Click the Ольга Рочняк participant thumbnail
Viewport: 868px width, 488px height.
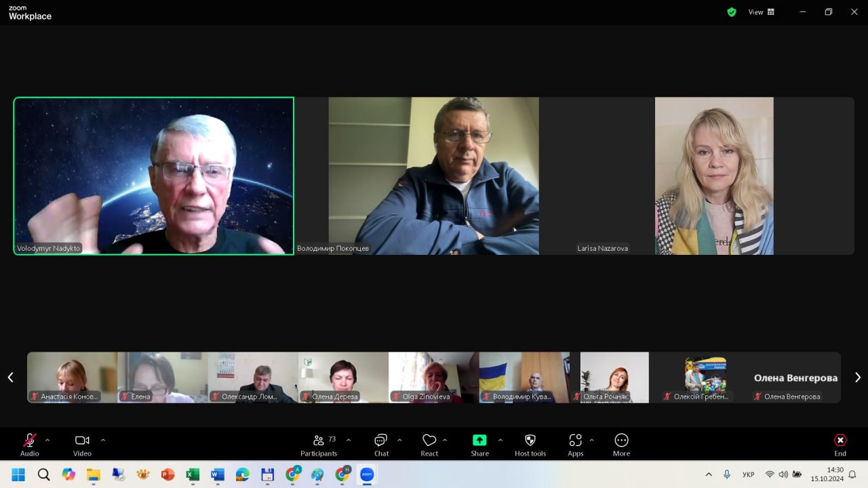tap(614, 378)
